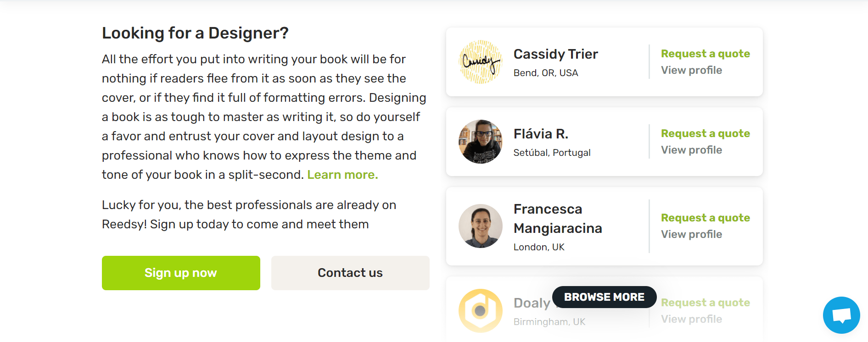
Task: Click the BROWSE MORE button
Action: tap(604, 297)
